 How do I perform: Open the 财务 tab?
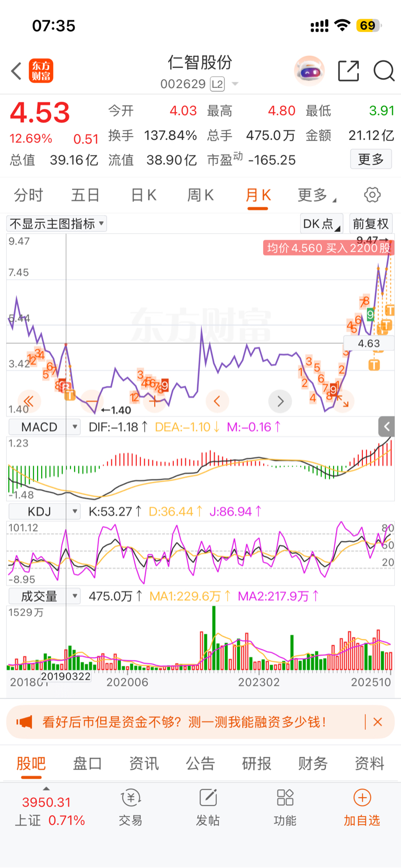point(313,764)
